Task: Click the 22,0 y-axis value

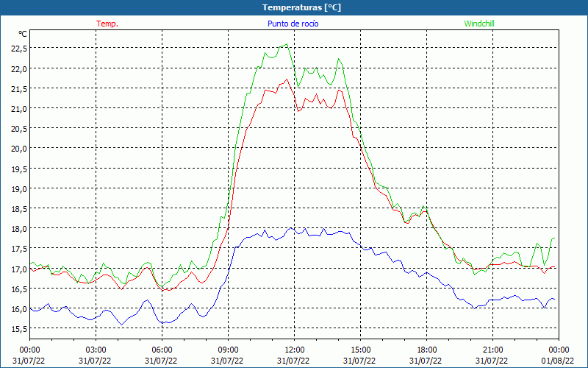Action: click(x=19, y=68)
